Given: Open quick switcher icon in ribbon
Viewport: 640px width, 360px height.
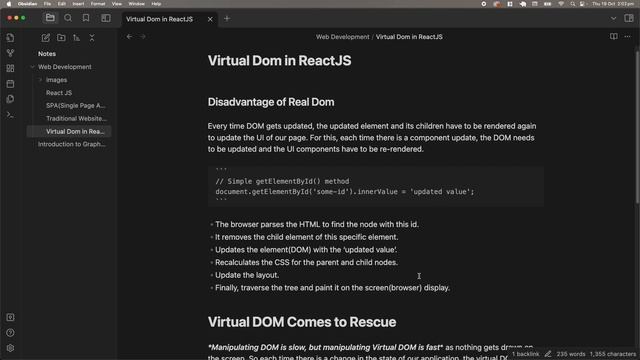Looking at the screenshot, I should 11,38.
